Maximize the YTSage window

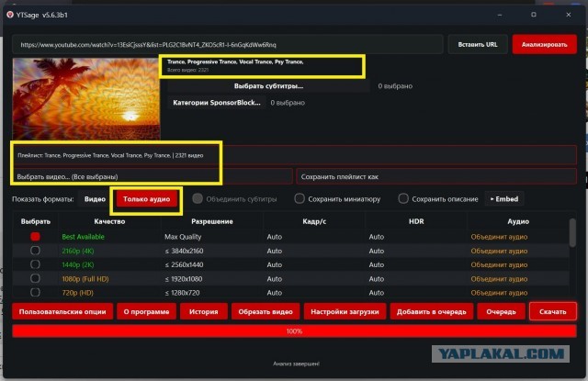534,15
